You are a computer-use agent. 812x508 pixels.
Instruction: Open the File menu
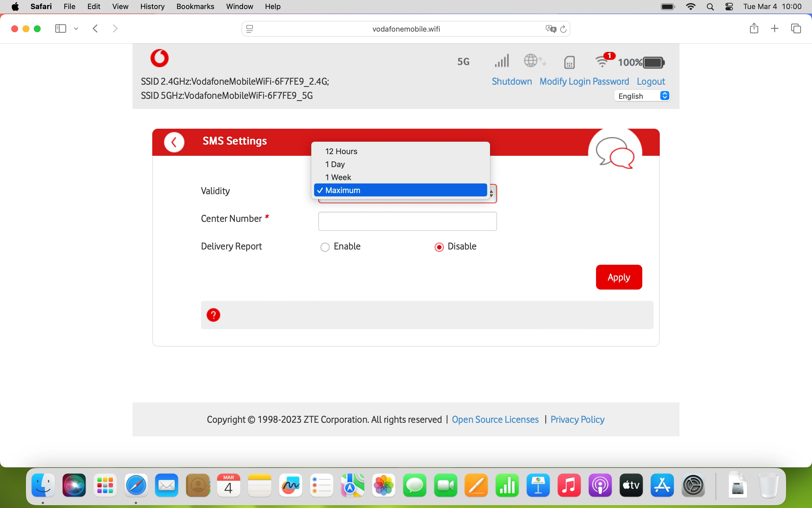click(69, 7)
